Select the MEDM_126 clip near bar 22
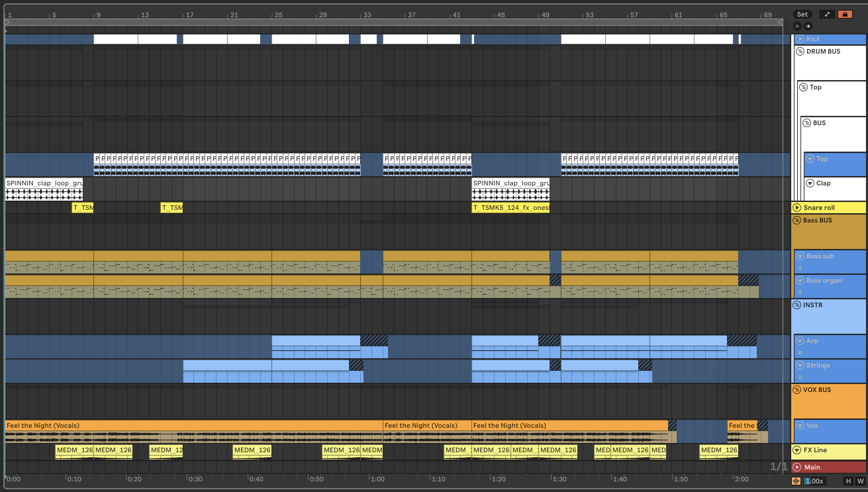Image resolution: width=868 pixels, height=492 pixels. click(252, 452)
